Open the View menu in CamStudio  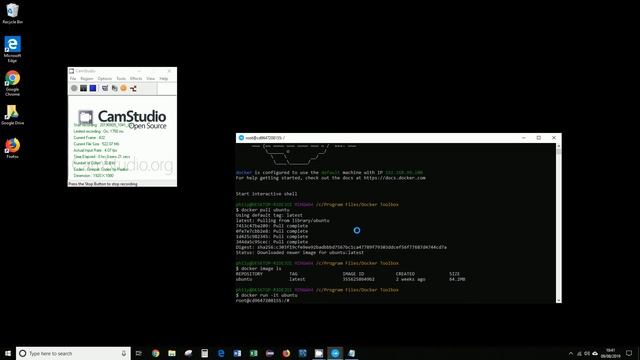point(151,78)
